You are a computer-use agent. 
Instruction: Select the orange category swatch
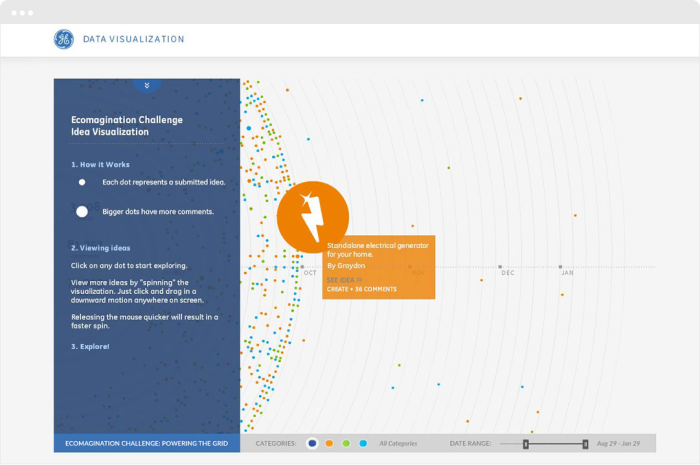[x=329, y=444]
